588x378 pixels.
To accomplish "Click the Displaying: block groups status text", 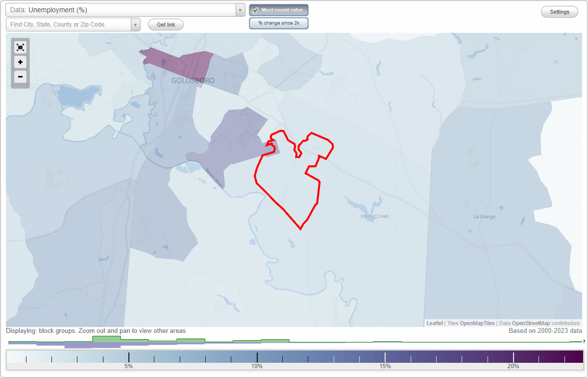I will (x=96, y=331).
